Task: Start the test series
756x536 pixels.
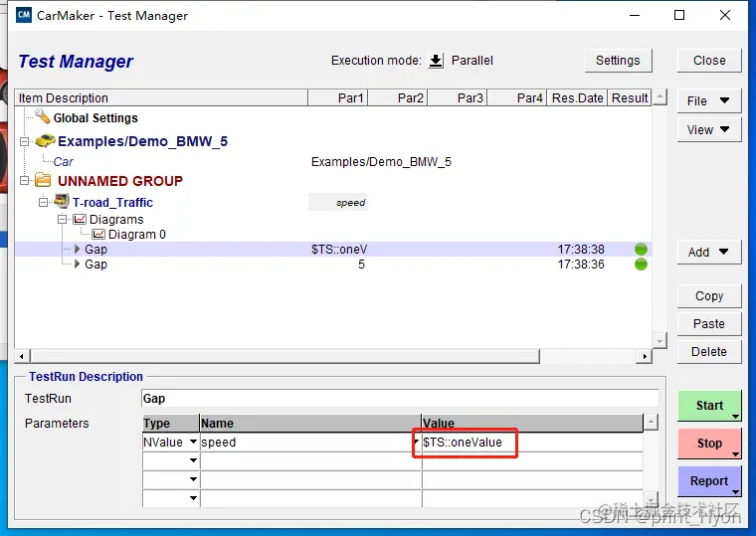Action: 709,406
